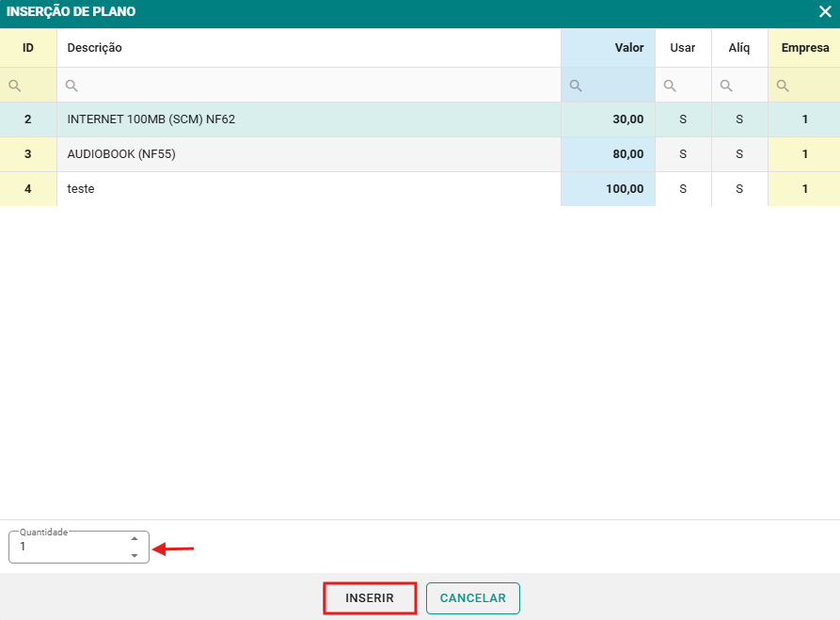The height and width of the screenshot is (620, 840).
Task: Decrease Quantidade with the down arrow
Action: point(135,555)
